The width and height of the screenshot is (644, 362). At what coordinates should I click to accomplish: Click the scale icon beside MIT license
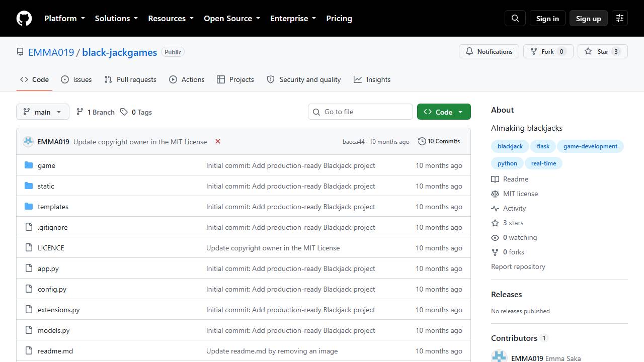[495, 194]
